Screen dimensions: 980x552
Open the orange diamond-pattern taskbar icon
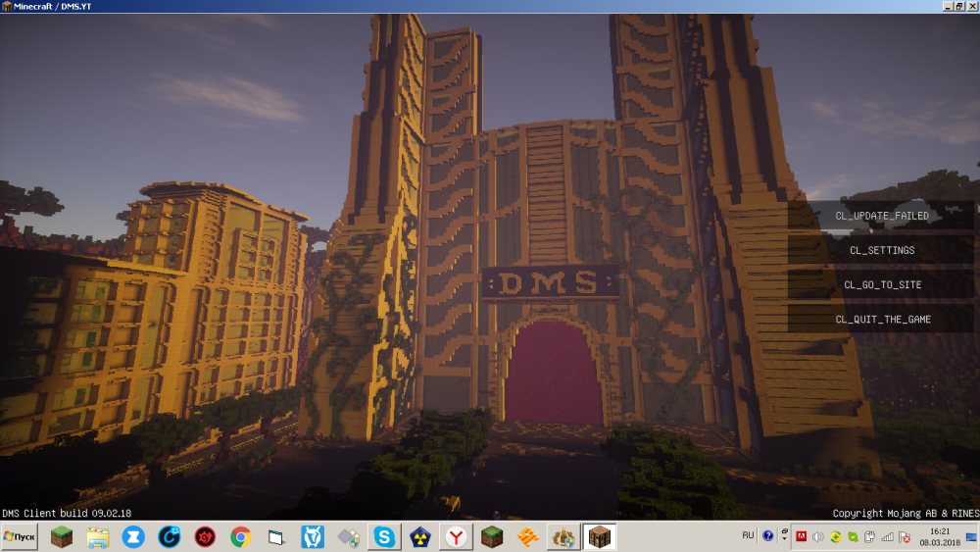coord(526,537)
